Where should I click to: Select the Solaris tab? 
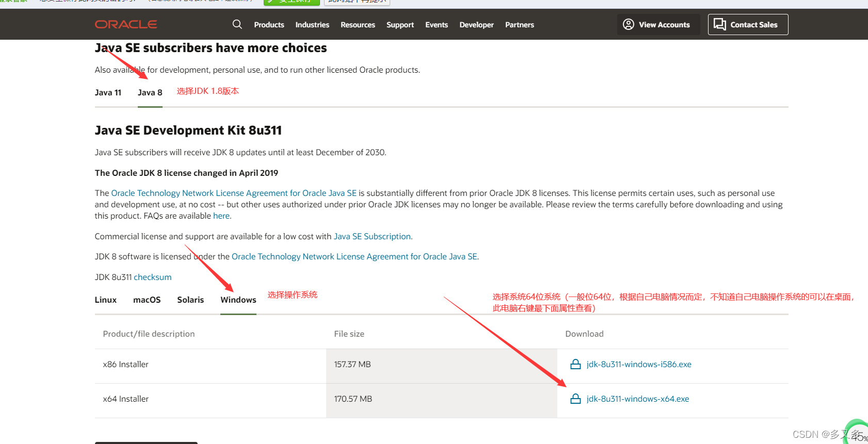coord(190,300)
